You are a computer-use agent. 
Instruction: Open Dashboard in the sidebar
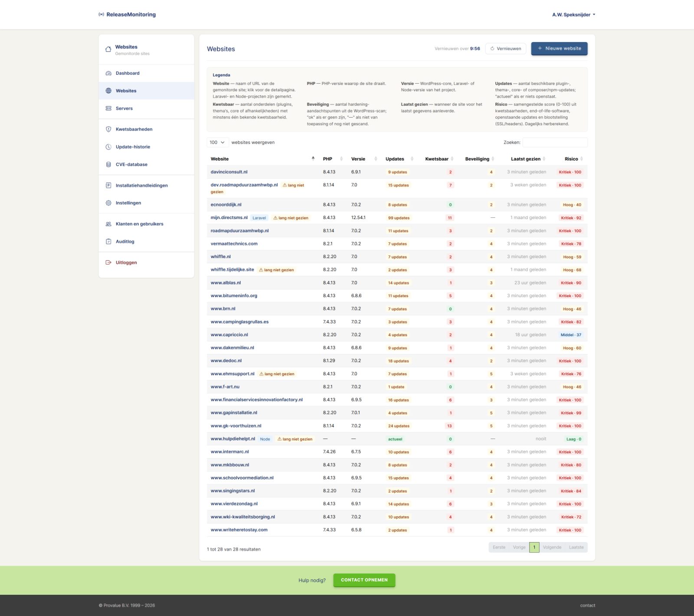click(x=146, y=73)
